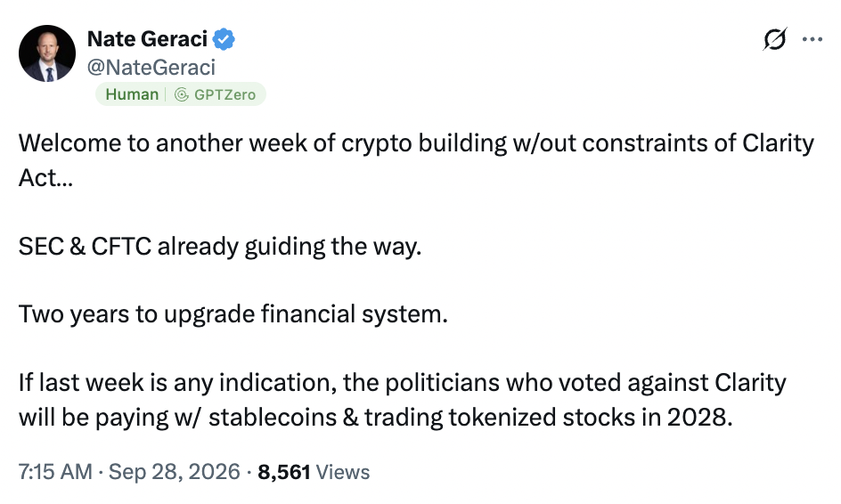Image resolution: width=841 pixels, height=504 pixels.
Task: Click the 'Welcome to another week' paragraph
Action: click(416, 160)
